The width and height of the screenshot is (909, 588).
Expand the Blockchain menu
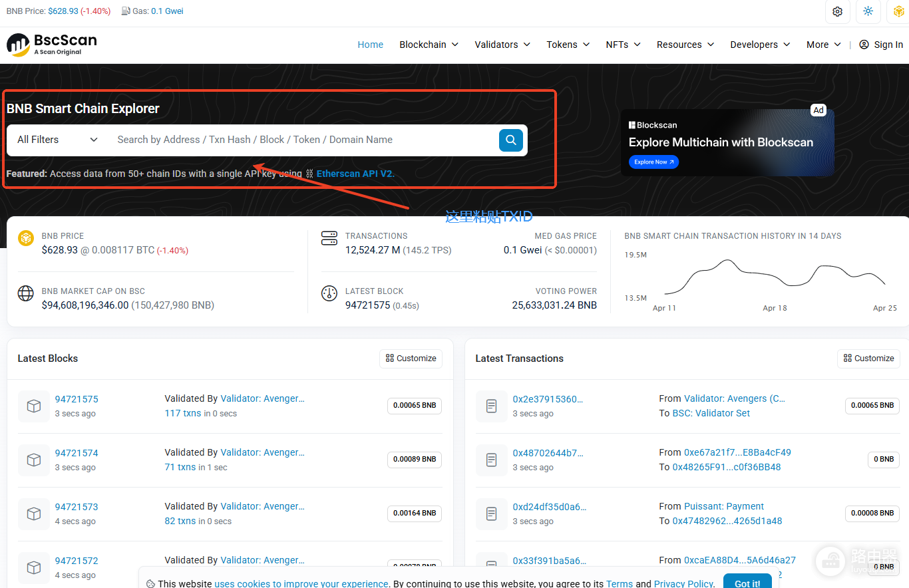[429, 45]
